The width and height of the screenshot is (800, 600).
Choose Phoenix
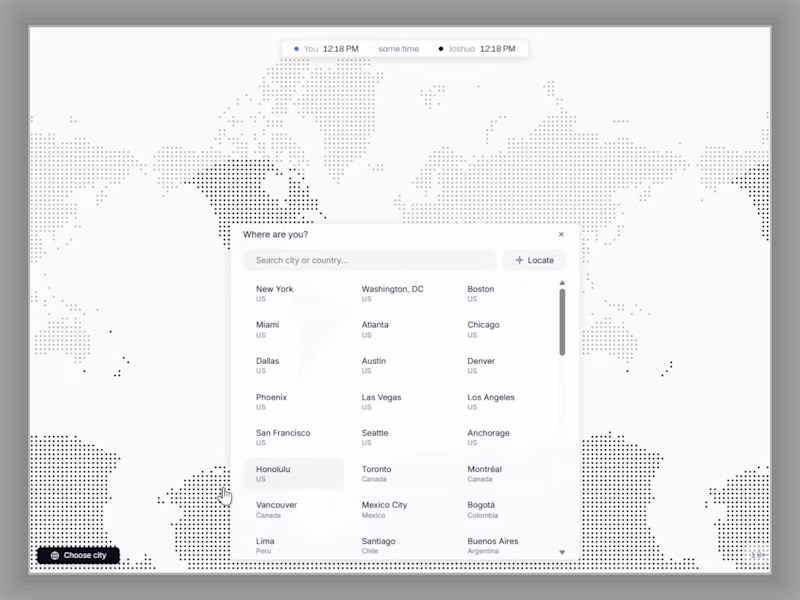294,402
